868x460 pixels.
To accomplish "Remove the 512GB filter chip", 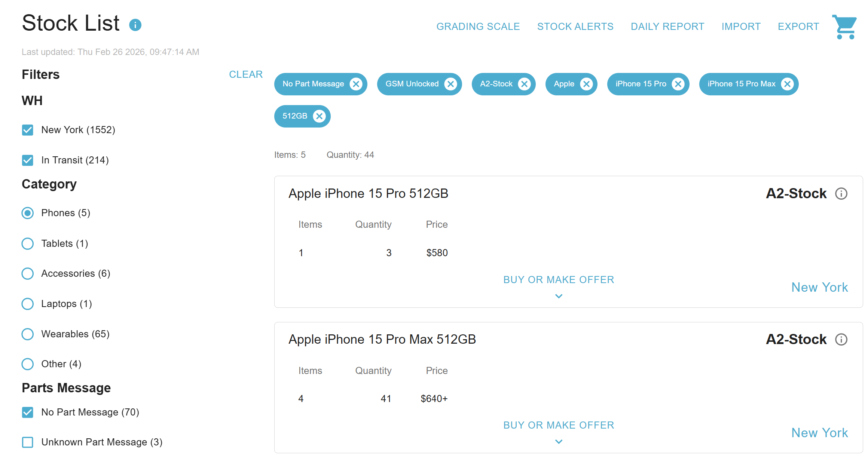I will coord(319,116).
